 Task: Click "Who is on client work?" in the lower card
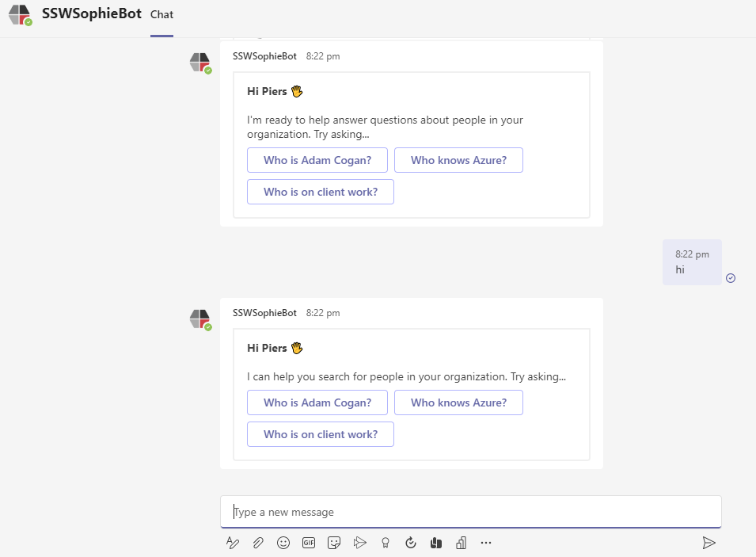click(x=321, y=434)
